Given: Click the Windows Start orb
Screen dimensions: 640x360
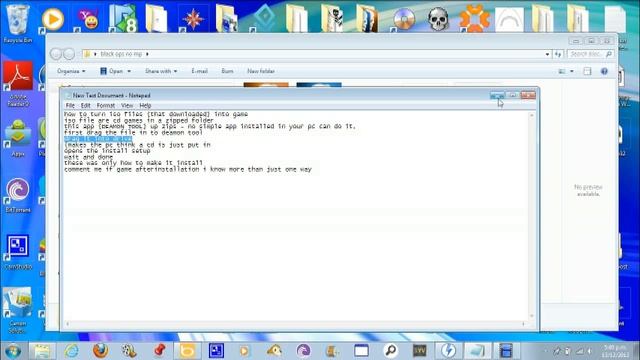Looking at the screenshot, I should point(13,351).
